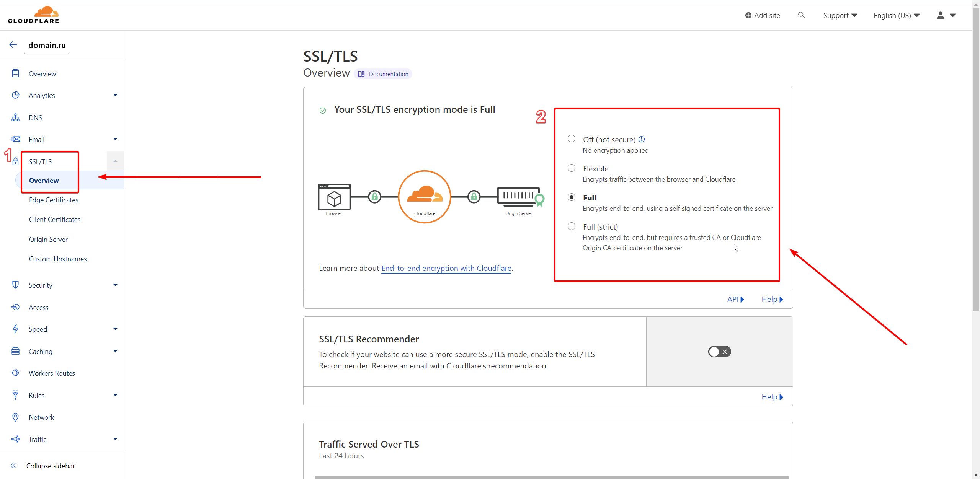Open End-to-end encryption with Cloudflare link
The width and height of the screenshot is (980, 479).
pos(446,268)
